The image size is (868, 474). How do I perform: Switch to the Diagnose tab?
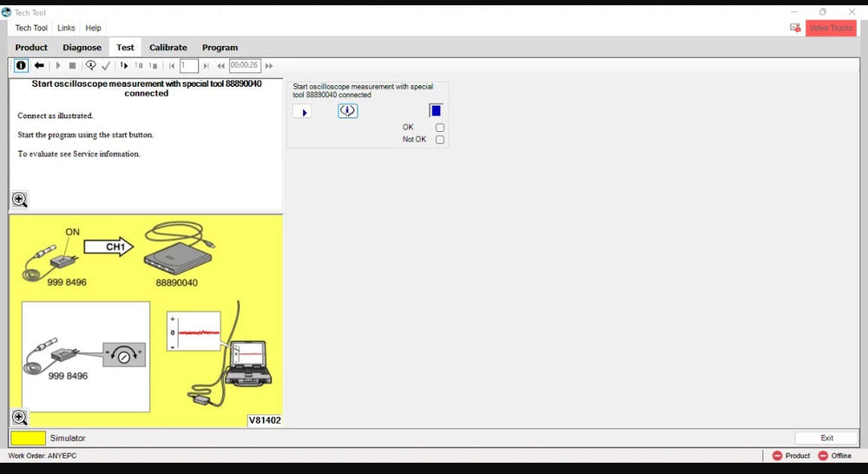(82, 47)
